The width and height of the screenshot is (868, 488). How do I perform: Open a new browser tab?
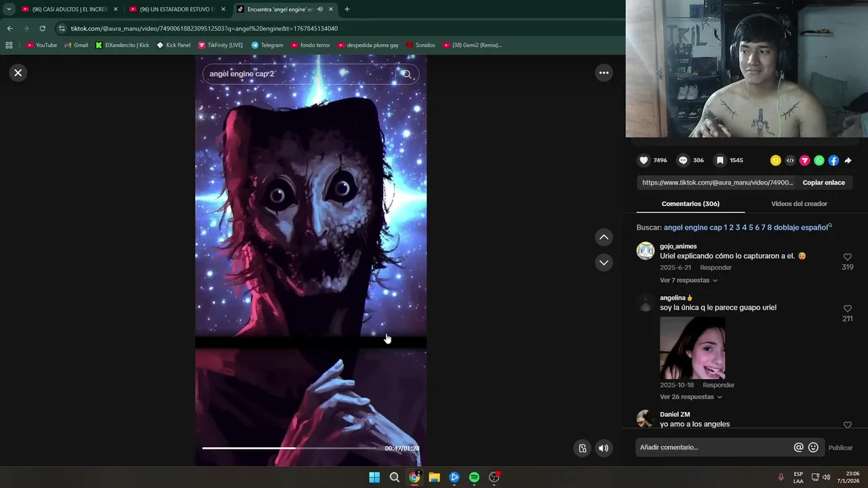(347, 9)
